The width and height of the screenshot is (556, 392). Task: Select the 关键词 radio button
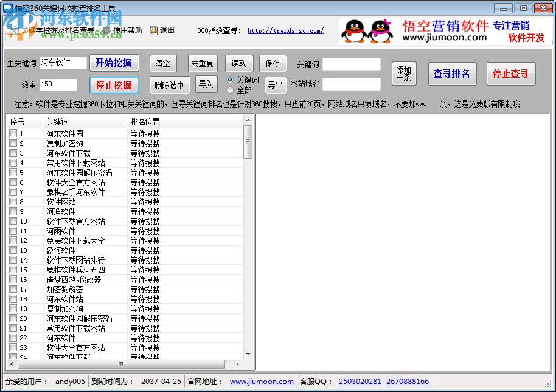click(230, 80)
